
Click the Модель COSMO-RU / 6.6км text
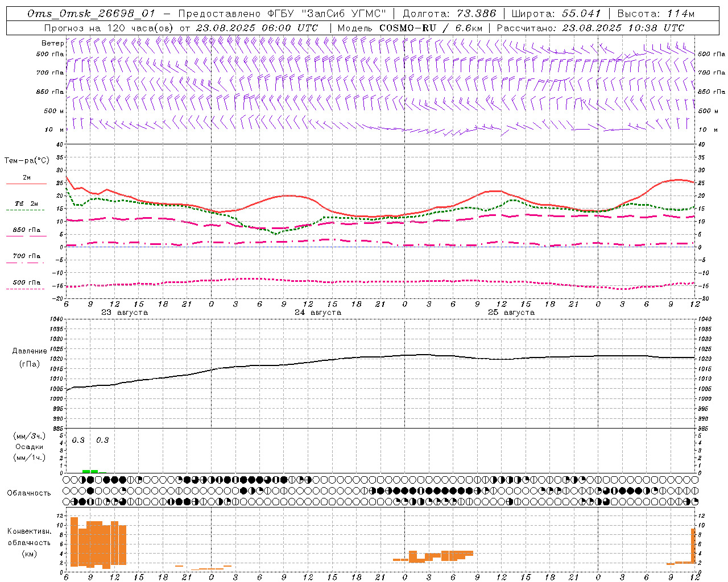[409, 28]
